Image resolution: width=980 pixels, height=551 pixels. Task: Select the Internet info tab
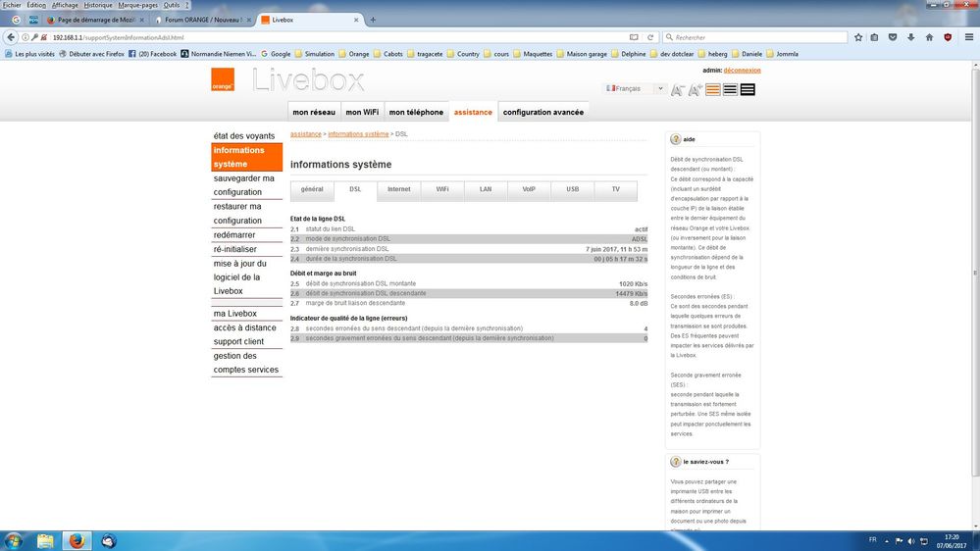coord(398,190)
